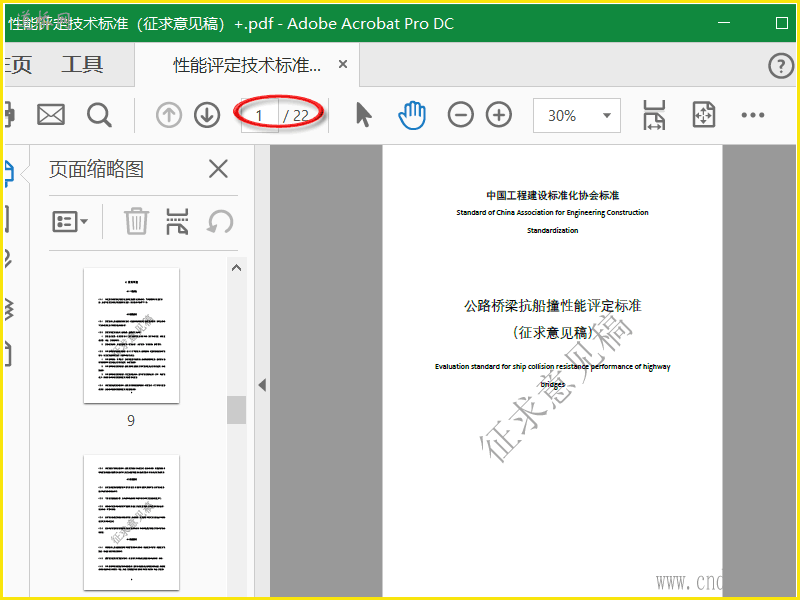Click the heading 中国工程建设标准化协会标准
Image resolution: width=800 pixels, height=600 pixels.
[x=553, y=195]
